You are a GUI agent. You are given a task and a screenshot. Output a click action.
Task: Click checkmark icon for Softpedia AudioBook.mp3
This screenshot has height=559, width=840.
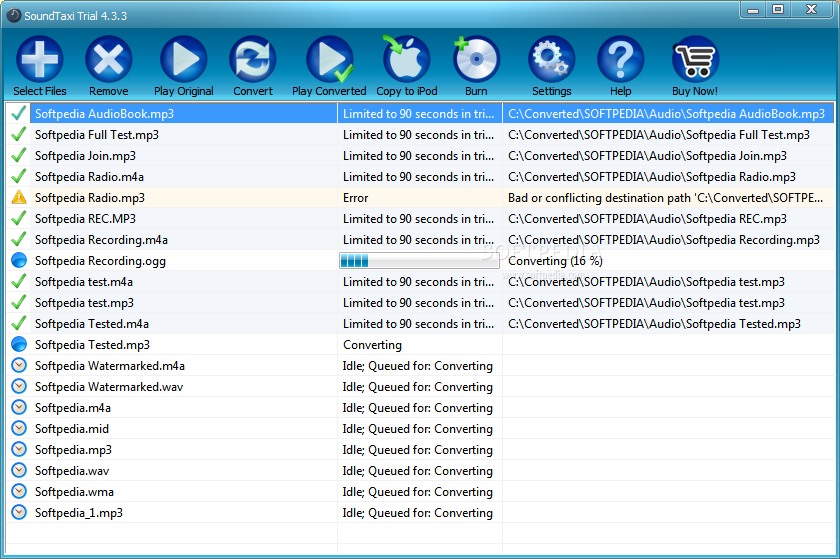pyautogui.click(x=19, y=113)
